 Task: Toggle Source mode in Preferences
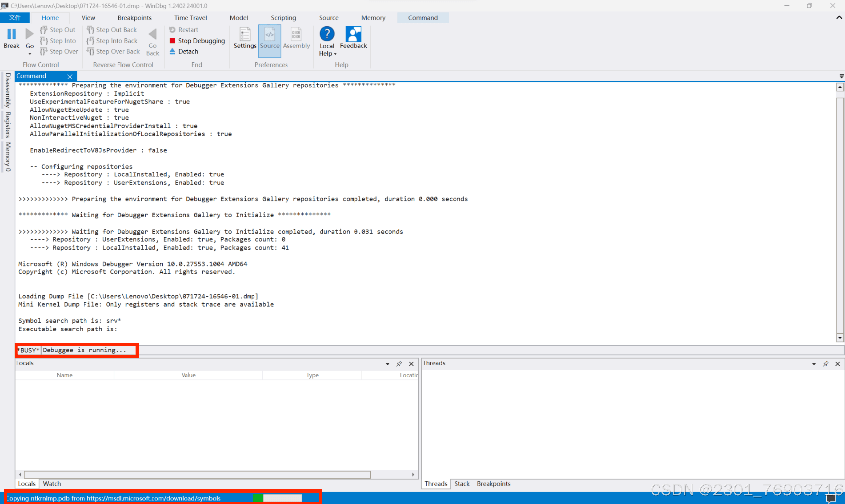point(269,38)
